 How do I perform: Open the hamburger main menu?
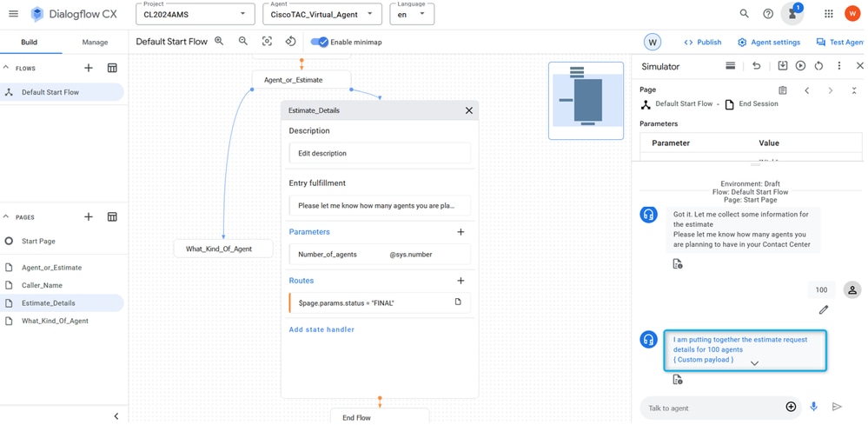click(13, 14)
